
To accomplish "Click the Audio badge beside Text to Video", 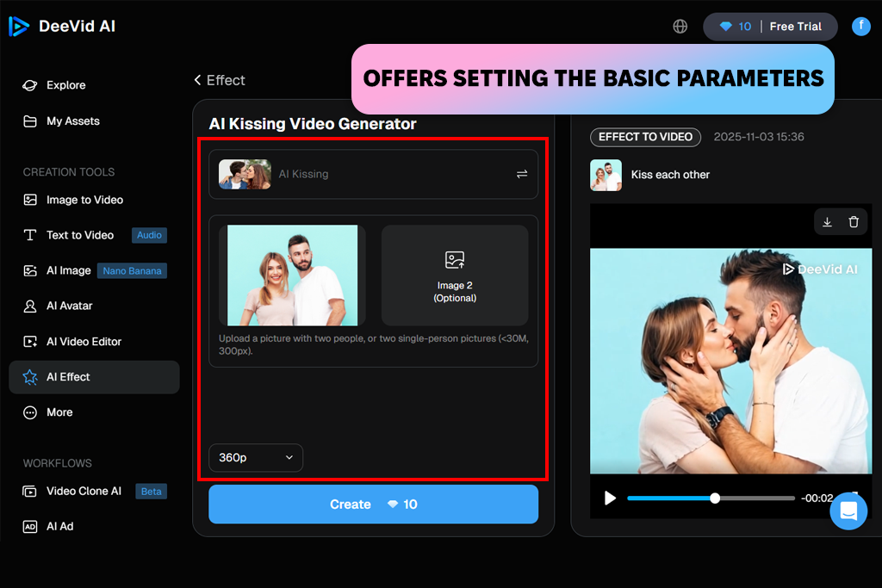I will [149, 236].
